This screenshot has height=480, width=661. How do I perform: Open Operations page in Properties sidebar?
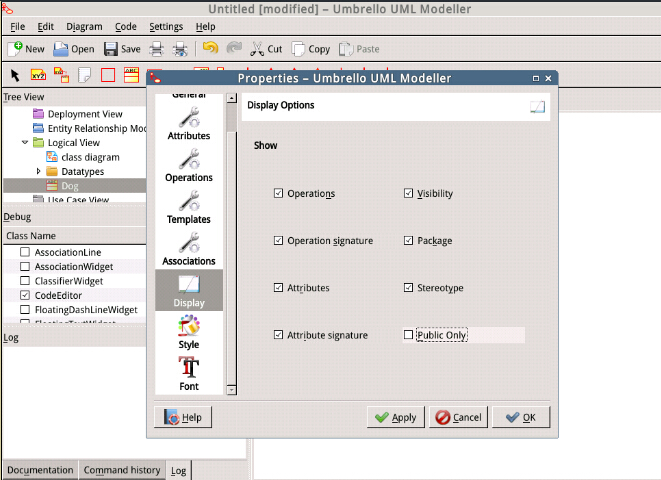(x=189, y=165)
